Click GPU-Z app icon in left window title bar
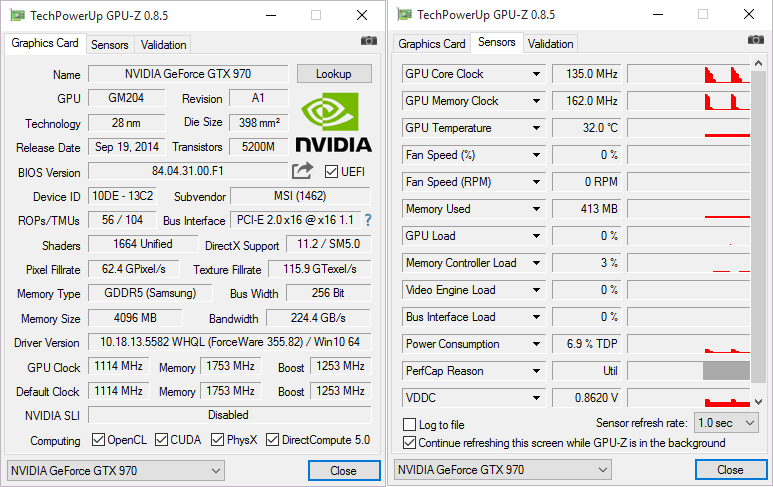The width and height of the screenshot is (773, 487). coord(18,16)
